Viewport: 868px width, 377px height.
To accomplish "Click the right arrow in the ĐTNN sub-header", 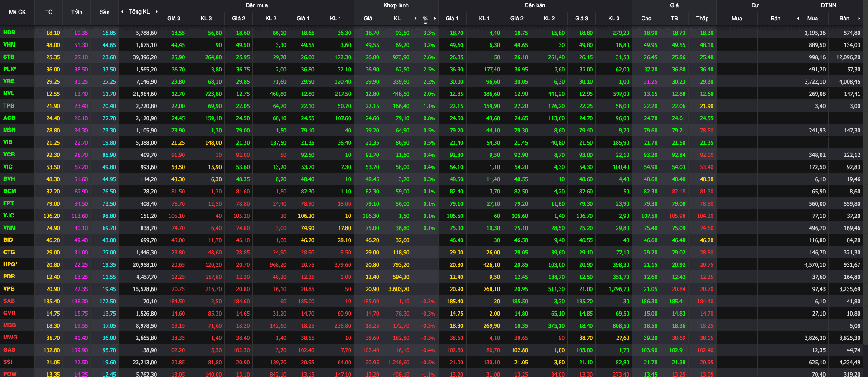I will click(859, 19).
